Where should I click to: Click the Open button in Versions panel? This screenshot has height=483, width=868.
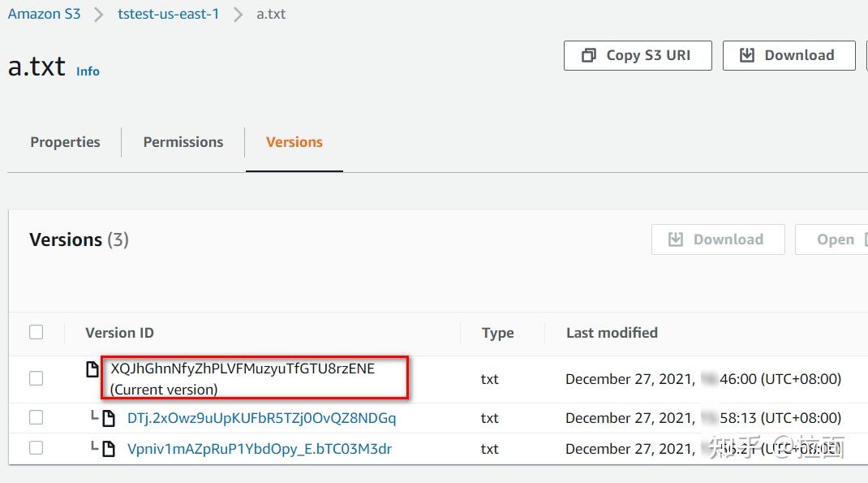[x=831, y=239]
